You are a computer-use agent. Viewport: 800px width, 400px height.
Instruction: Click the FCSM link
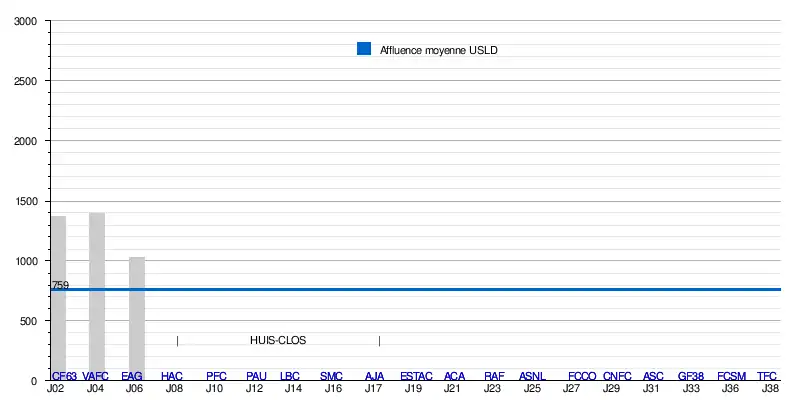[x=731, y=376]
